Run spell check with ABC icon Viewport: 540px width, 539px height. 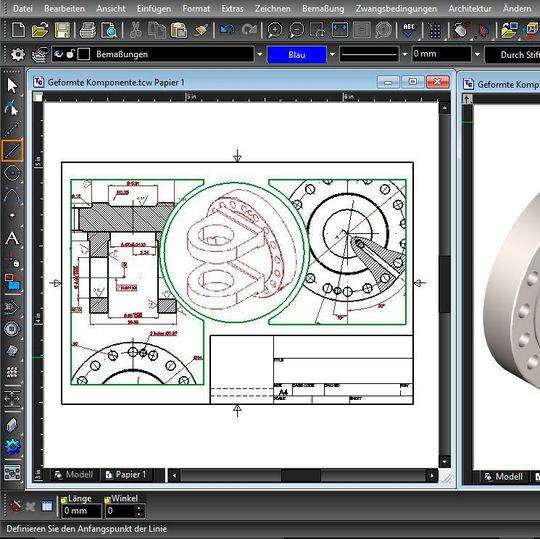point(409,30)
